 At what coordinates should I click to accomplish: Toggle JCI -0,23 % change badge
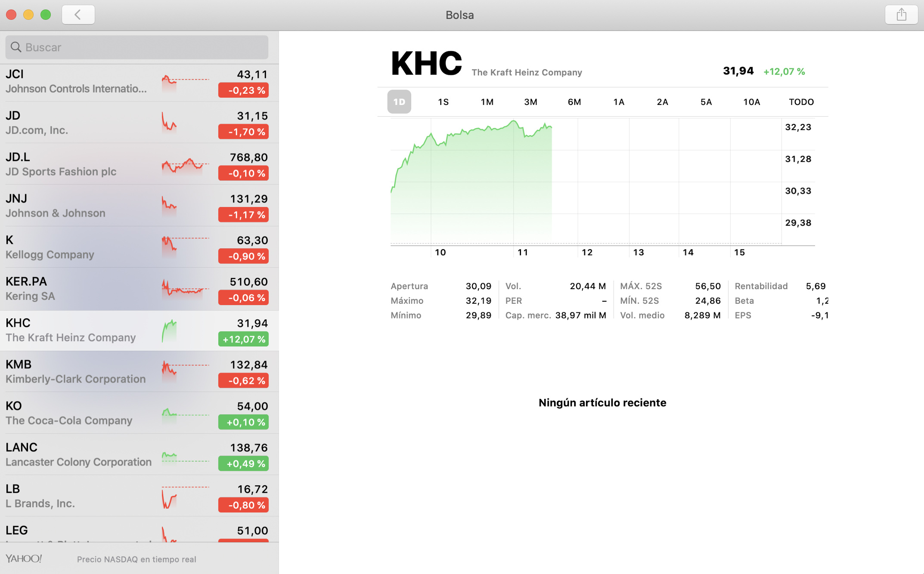point(243,90)
